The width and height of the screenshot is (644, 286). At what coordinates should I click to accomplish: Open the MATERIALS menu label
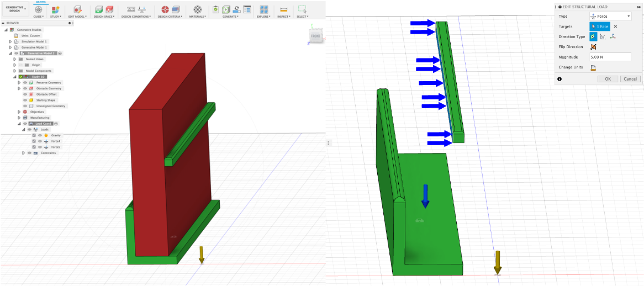pos(198,17)
